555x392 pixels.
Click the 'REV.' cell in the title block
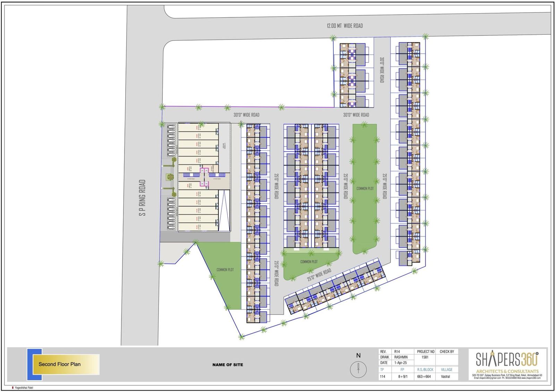coord(385,351)
